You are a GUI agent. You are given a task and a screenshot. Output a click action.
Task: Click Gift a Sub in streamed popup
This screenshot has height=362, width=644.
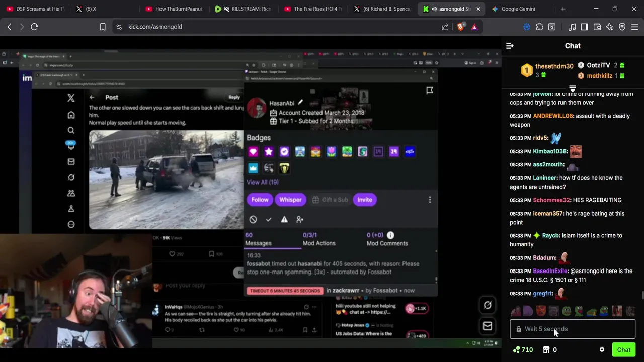tap(330, 200)
